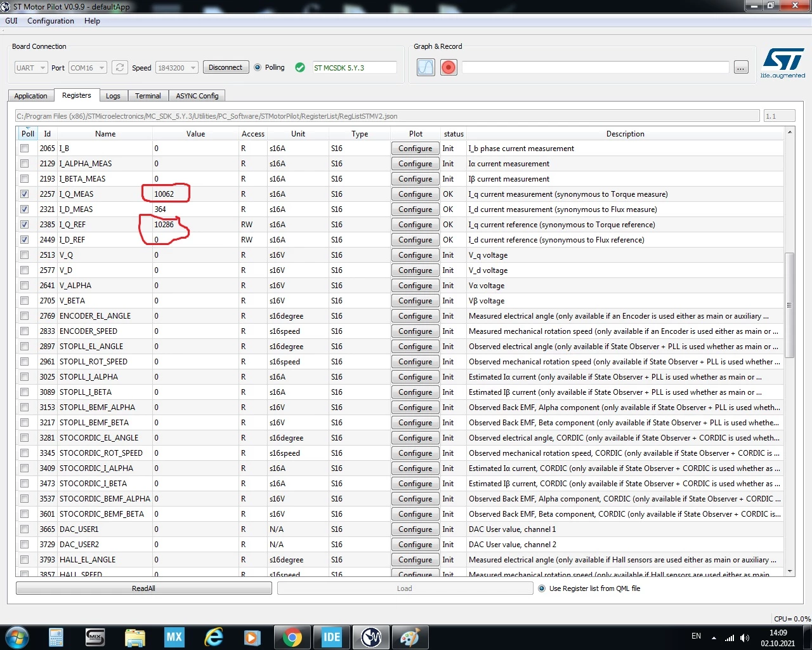Enable polling checkbox for V_Q register
812x650 pixels.
click(24, 255)
